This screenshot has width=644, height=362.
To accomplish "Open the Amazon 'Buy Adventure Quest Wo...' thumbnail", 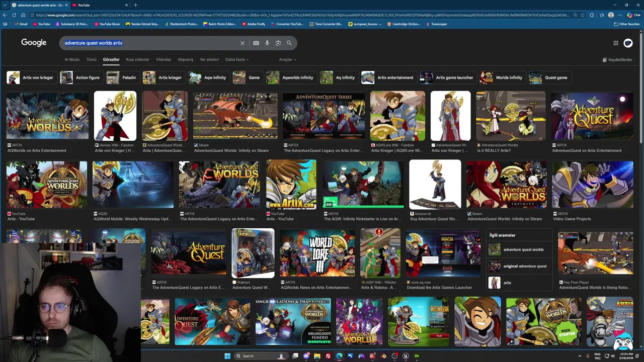I will click(435, 184).
